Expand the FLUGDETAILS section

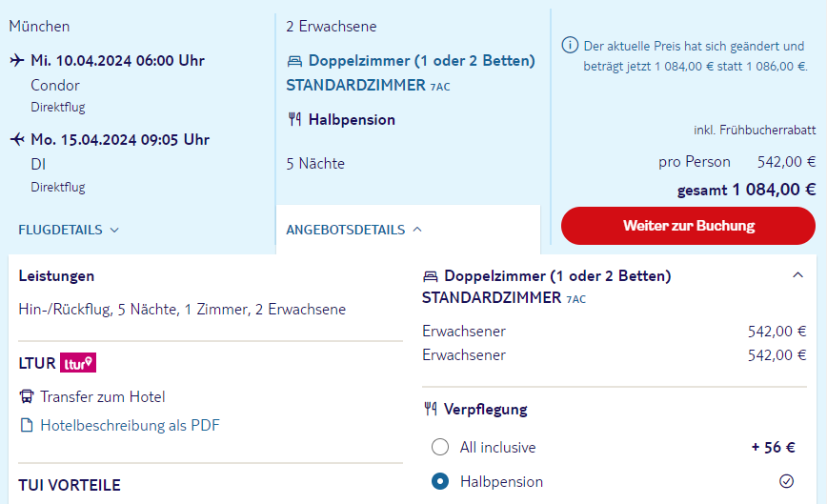69,230
